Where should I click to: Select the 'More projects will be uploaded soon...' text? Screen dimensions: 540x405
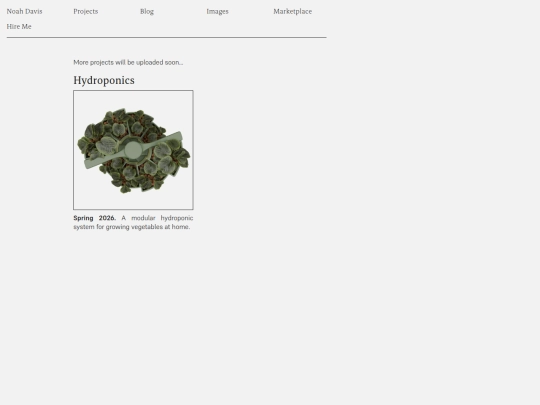128,62
